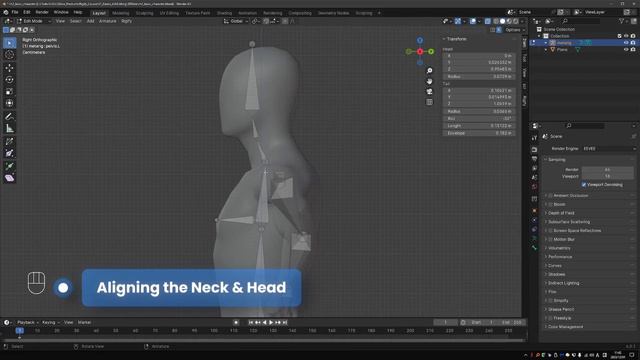Switch perspective/orthographic grid icon
The image size is (640, 360).
tap(429, 102)
